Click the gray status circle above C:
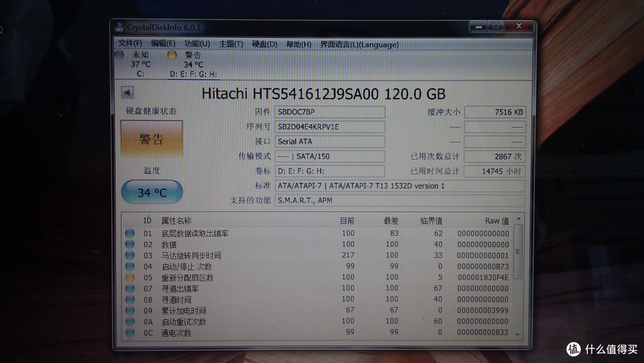Viewport: 644px width, 363px height. [119, 54]
